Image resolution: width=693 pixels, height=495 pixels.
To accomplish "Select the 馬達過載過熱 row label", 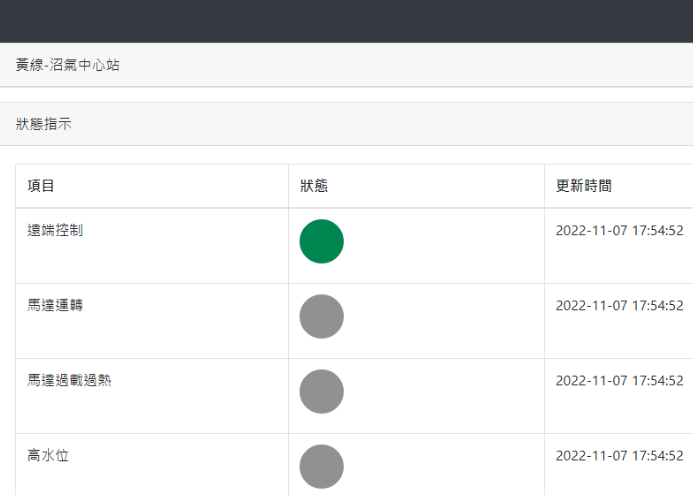I will 69,381.
